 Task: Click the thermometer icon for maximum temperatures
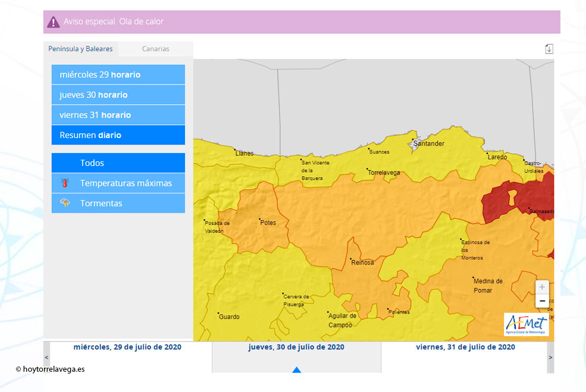point(65,183)
